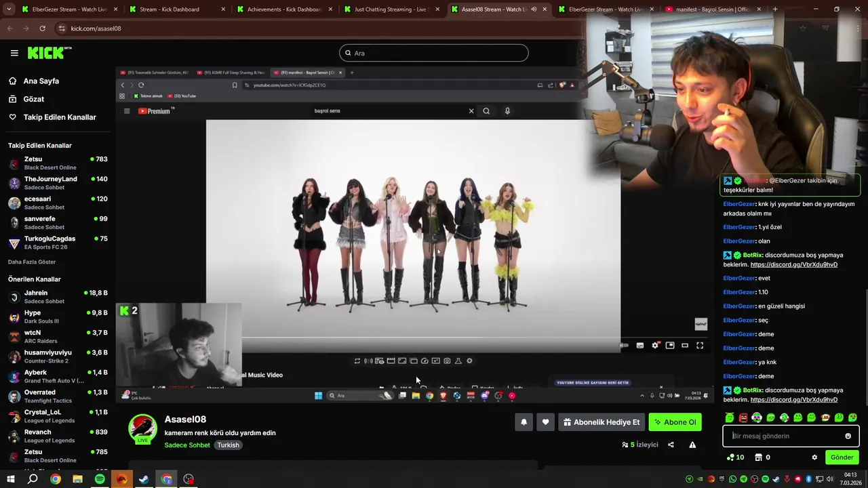This screenshot has width=868, height=488.
Task: Click the Asasel08 channel avatar
Action: [x=143, y=428]
